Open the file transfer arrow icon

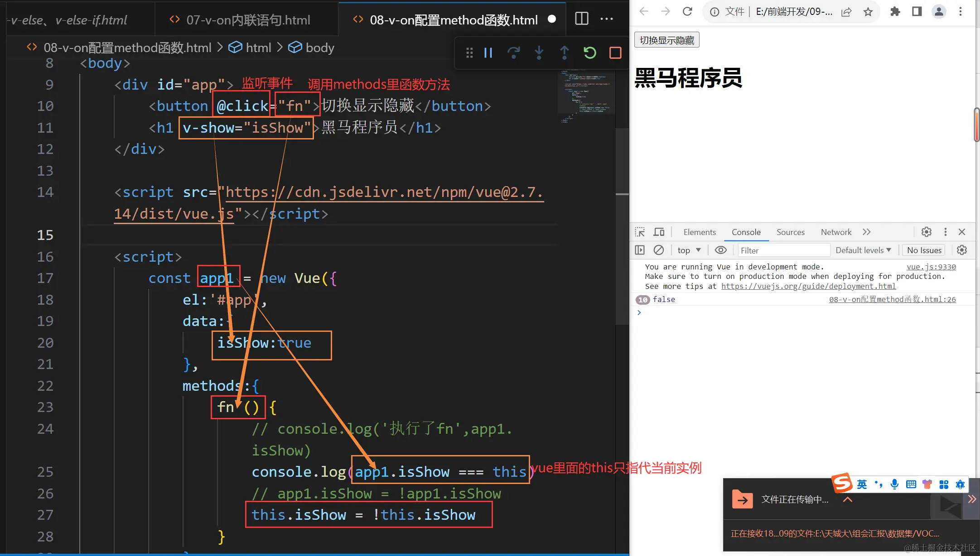tap(742, 499)
